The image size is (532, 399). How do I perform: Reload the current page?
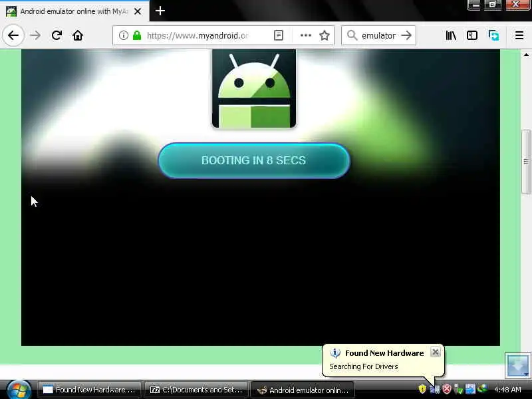coord(57,35)
